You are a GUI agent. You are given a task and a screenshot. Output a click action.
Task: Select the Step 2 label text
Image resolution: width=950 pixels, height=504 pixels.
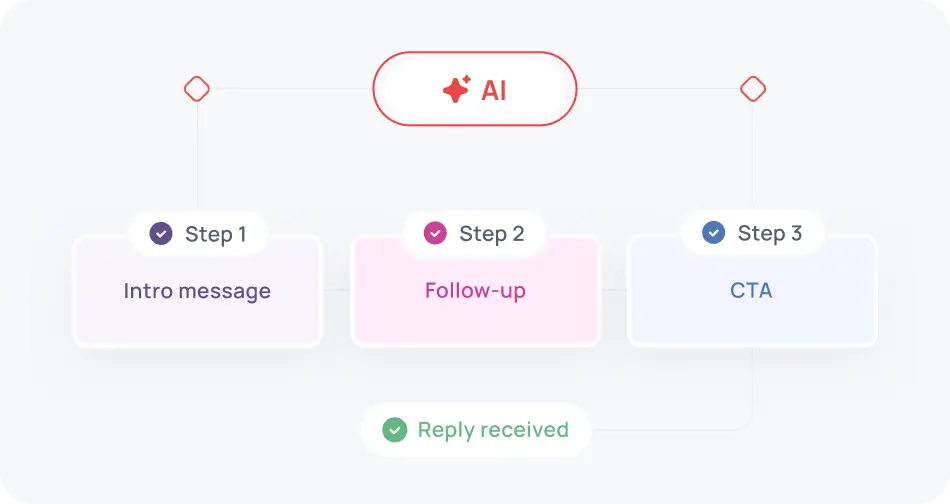[491, 234]
